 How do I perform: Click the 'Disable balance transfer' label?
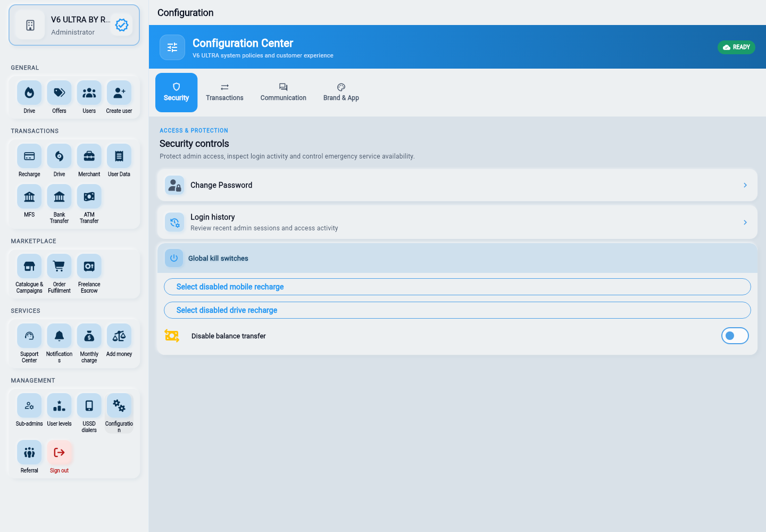pos(229,336)
